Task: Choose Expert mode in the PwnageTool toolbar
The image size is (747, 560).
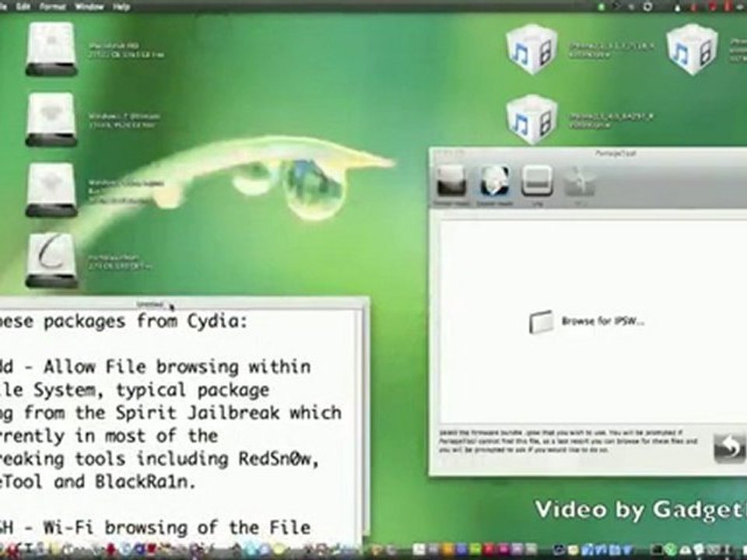Action: coord(495,184)
